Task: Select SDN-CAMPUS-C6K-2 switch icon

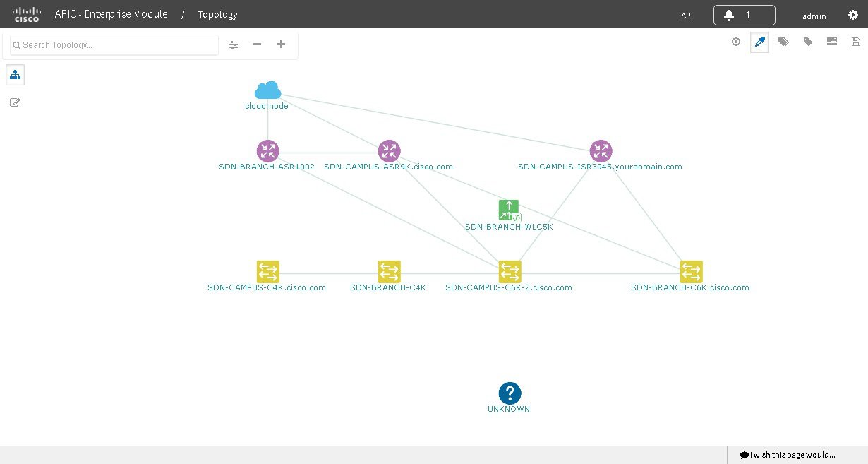Action: [x=510, y=272]
